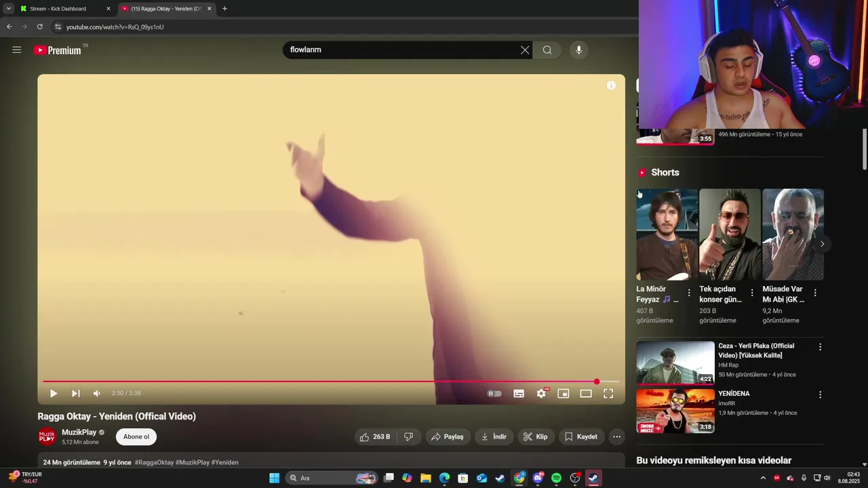This screenshot has width=868, height=488.
Task: Play the paused video
Action: [x=54, y=393]
